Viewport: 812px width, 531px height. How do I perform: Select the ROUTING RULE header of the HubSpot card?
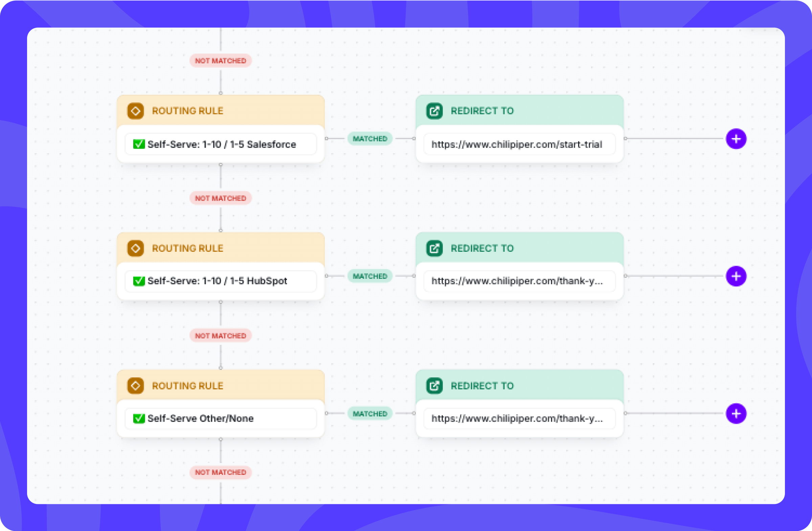221,248
